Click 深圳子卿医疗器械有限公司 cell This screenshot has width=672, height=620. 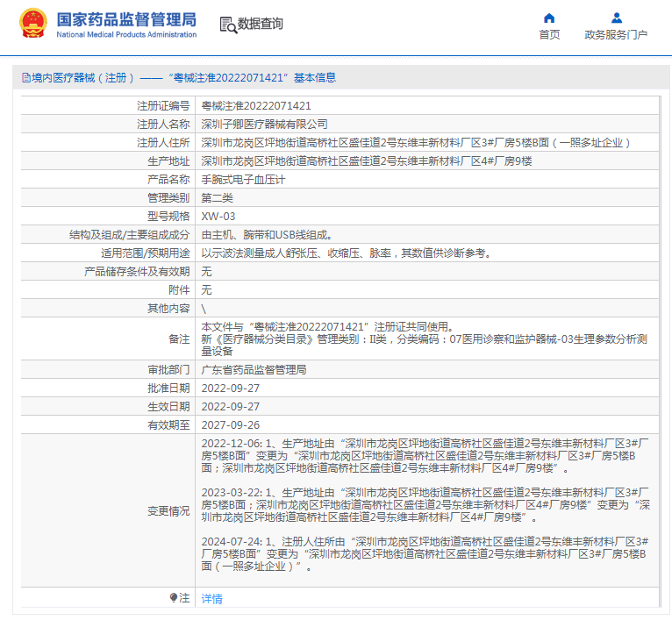click(264, 125)
